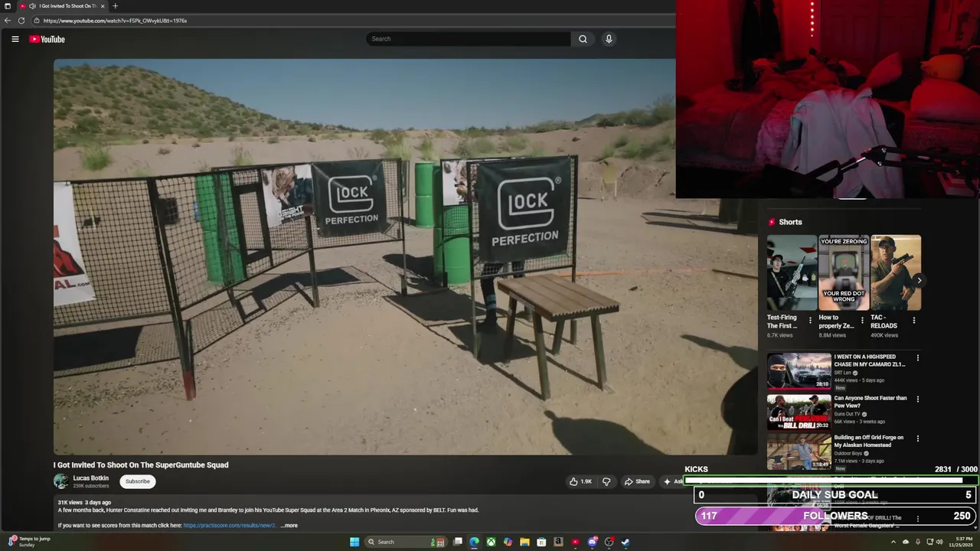Open a new browser tab with plus
The image size is (980, 551).
point(115,6)
